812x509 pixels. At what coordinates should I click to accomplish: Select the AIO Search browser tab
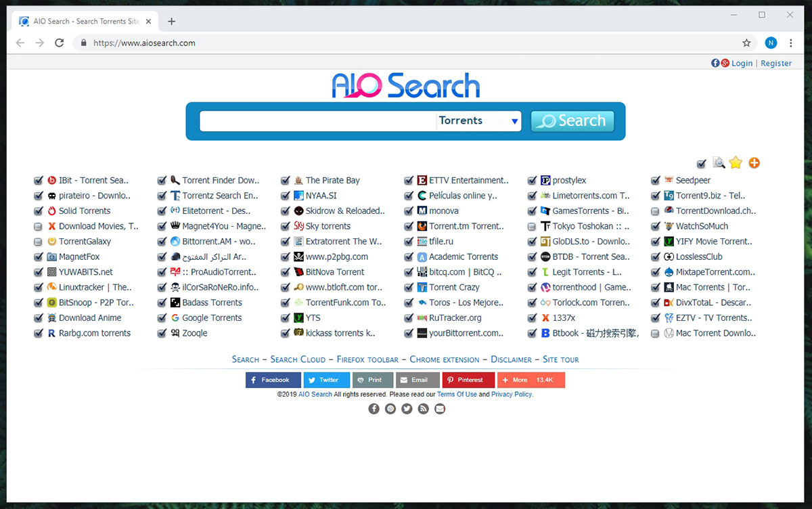tap(85, 21)
